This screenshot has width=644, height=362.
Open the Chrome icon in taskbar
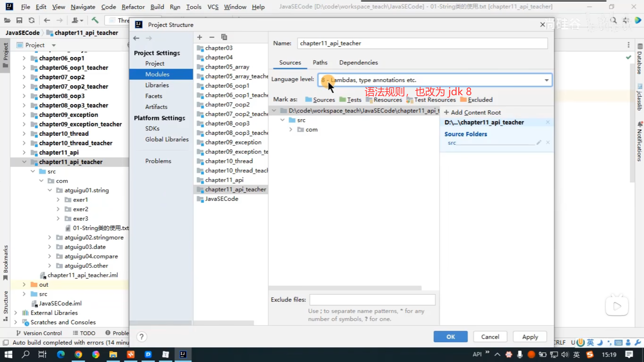[78, 354]
